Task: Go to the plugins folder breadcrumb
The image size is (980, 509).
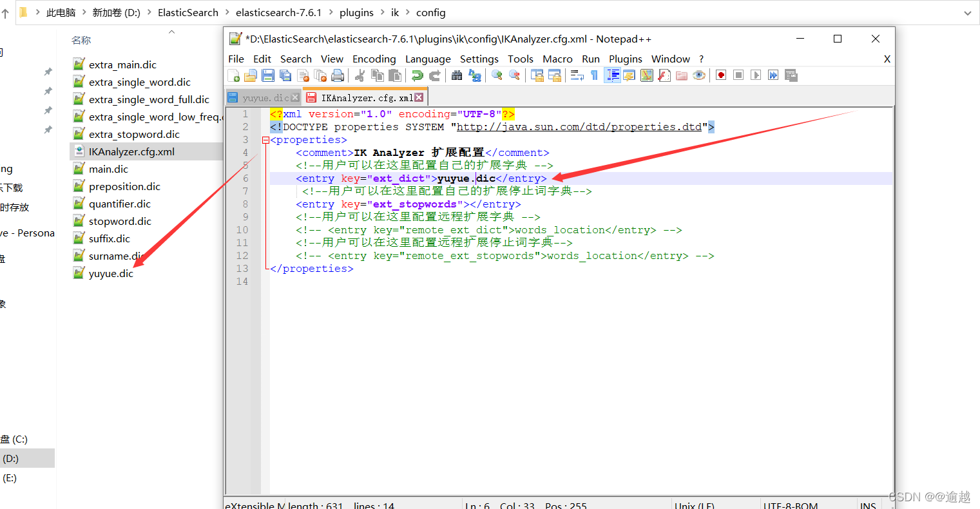Action: tap(356, 13)
